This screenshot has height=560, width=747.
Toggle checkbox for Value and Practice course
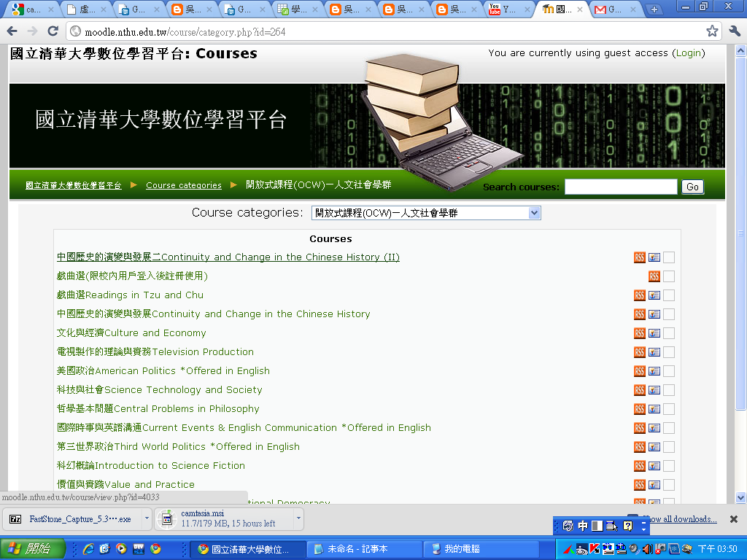pos(669,485)
